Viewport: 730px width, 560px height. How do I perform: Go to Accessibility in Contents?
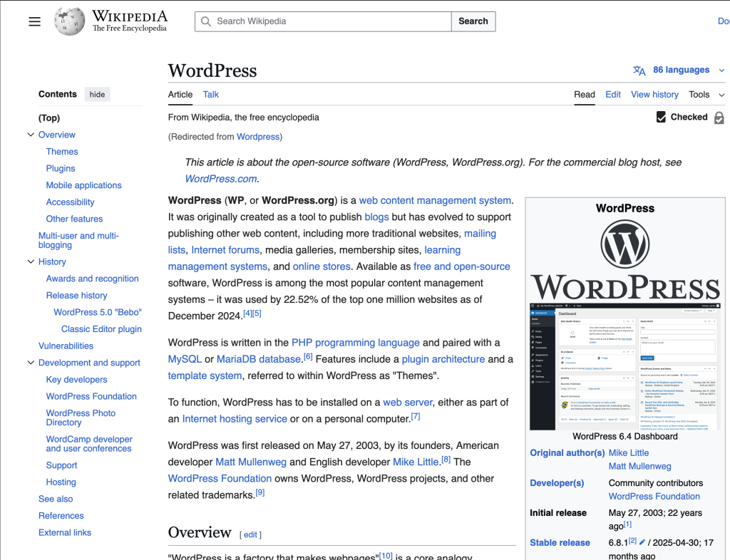pos(71,202)
